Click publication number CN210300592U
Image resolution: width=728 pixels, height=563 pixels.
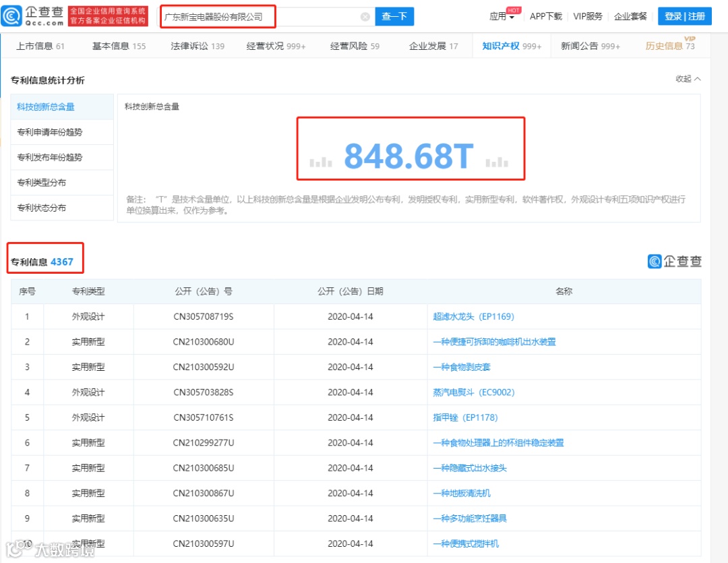(204, 367)
